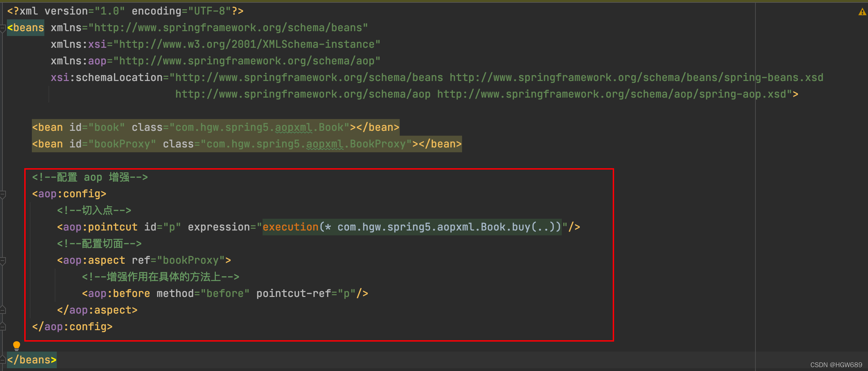Click the xmlns beans schema URL value

(228, 28)
